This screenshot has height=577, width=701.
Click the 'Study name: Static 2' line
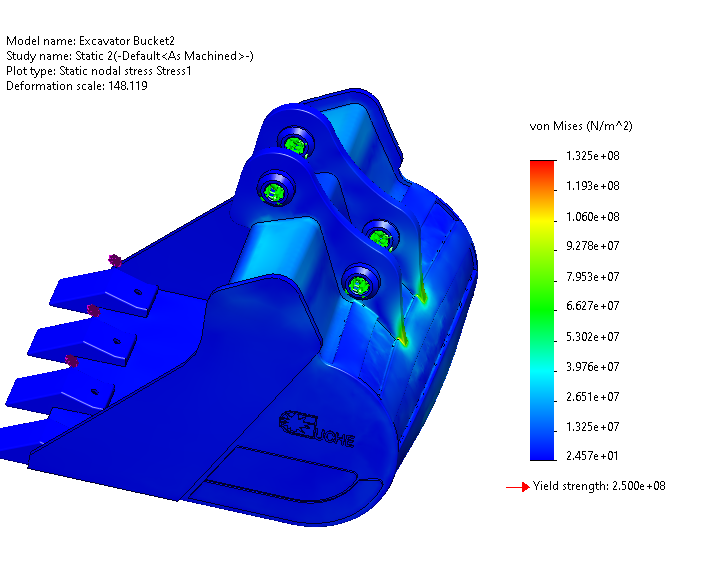130,56
